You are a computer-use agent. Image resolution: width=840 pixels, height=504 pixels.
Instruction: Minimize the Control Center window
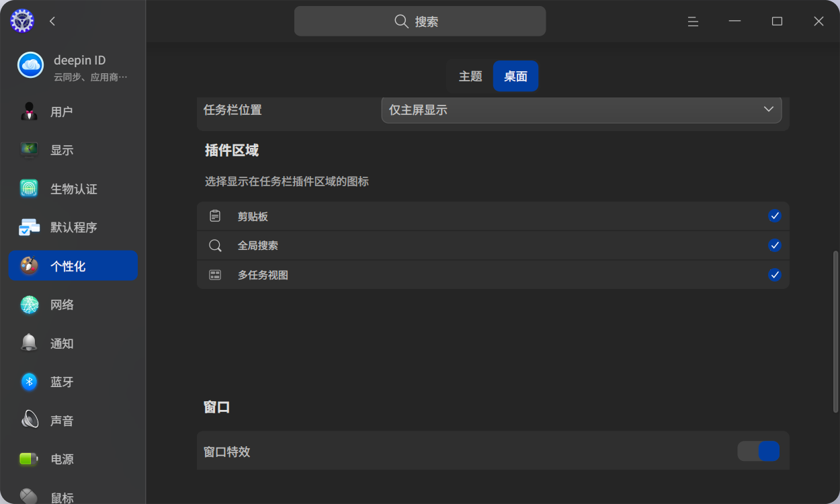click(735, 22)
